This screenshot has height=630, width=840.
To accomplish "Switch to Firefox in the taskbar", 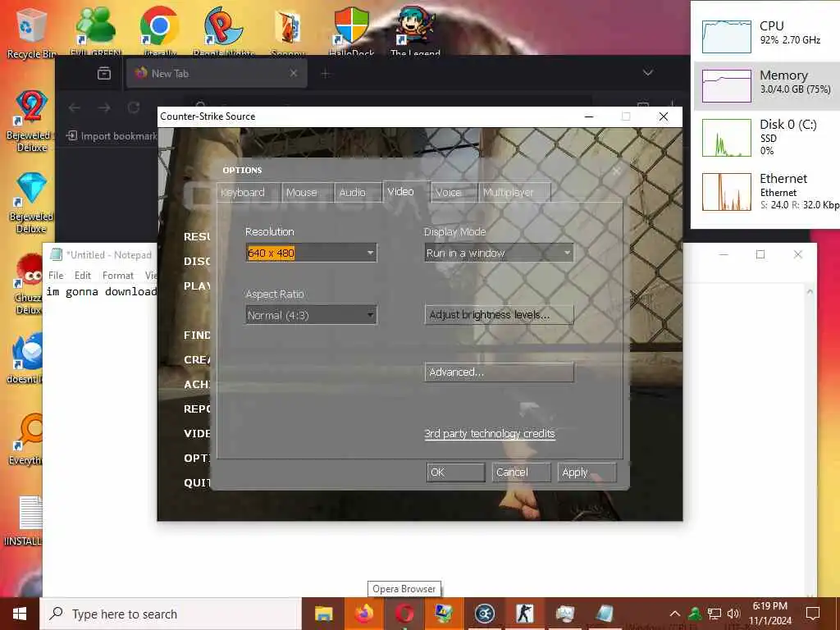I will (364, 614).
